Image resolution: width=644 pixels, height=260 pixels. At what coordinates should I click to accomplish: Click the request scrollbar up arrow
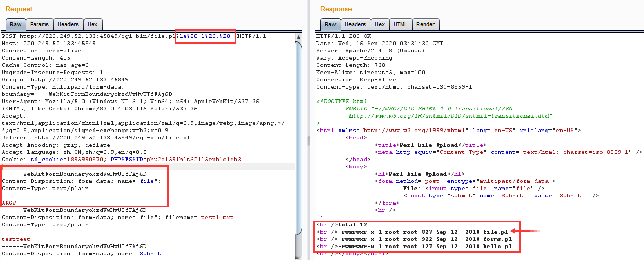pyautogui.click(x=298, y=37)
